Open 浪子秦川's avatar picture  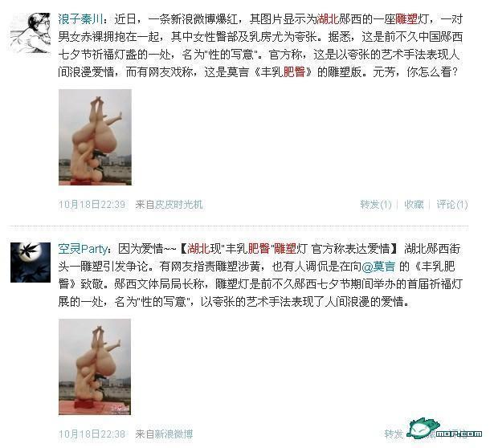tap(31, 33)
